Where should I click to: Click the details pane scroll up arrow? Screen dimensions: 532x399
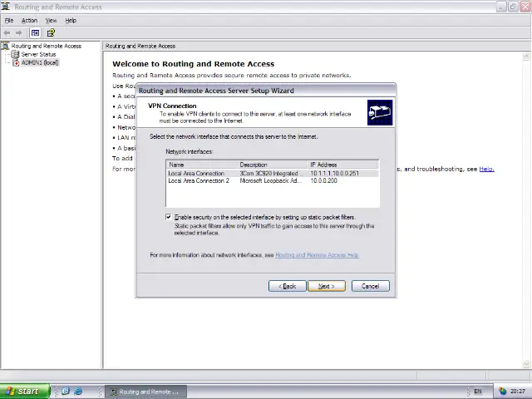coord(526,56)
